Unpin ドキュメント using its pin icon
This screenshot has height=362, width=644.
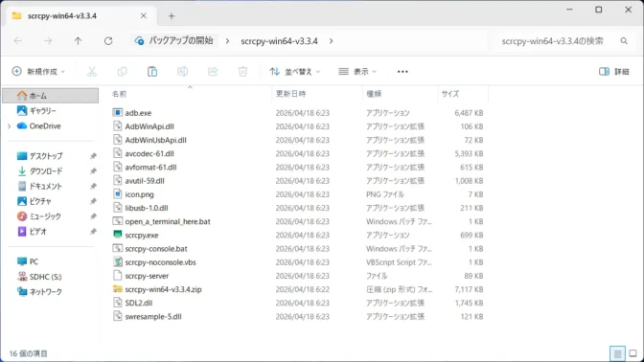93,187
